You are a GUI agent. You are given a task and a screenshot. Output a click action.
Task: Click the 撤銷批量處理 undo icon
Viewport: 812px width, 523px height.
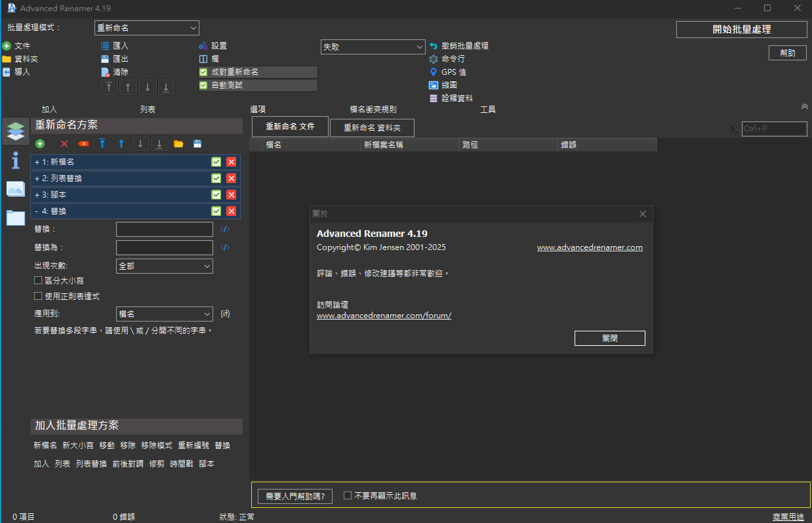433,46
